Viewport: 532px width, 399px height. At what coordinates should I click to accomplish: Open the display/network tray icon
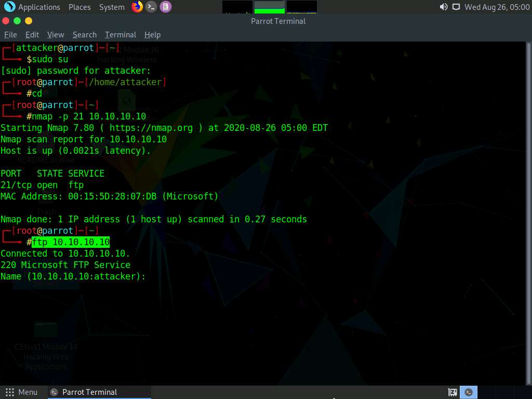(456, 7)
